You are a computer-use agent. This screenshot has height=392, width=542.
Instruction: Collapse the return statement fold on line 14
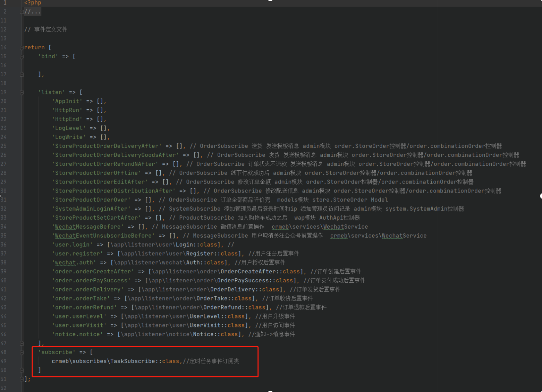point(22,47)
